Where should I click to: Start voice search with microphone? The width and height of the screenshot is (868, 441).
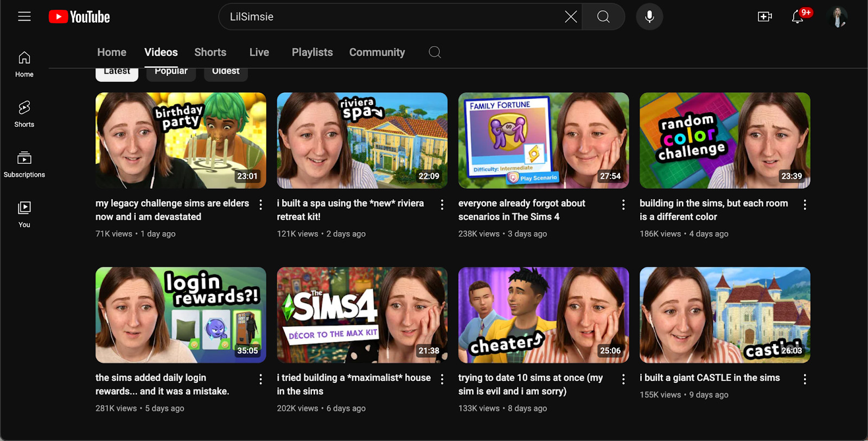tap(649, 17)
